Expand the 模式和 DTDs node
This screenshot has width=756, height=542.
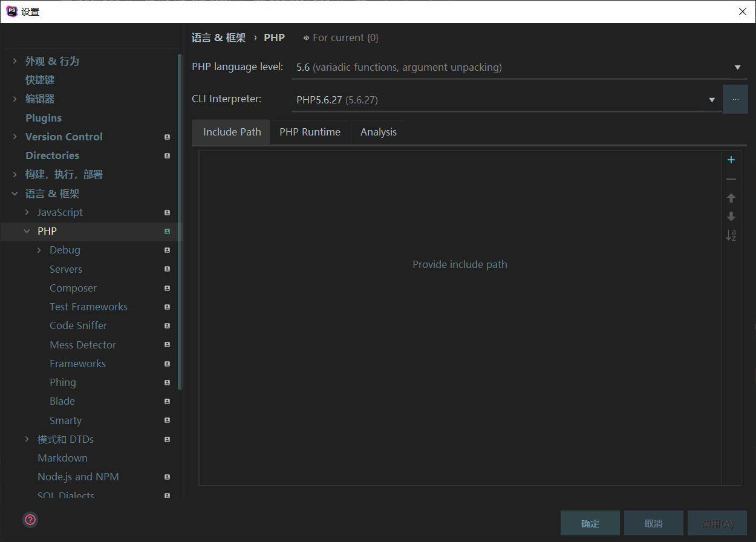(x=27, y=439)
